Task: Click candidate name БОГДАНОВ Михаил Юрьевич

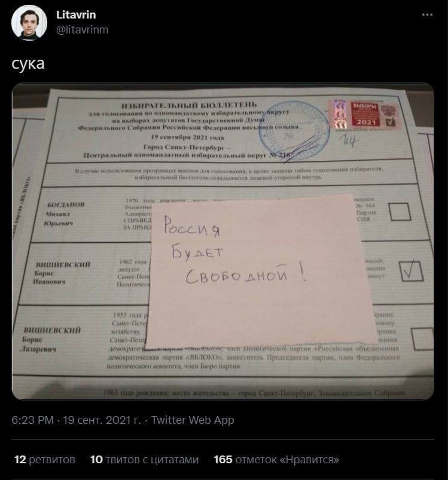Action: pos(63,213)
